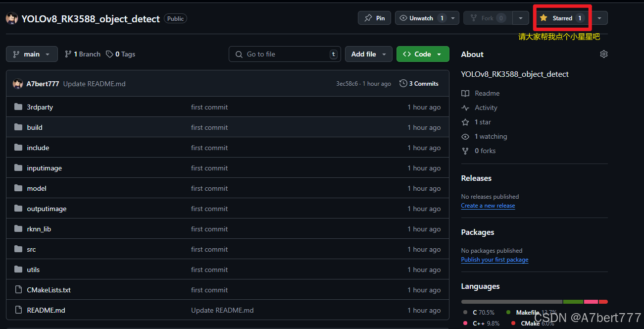Open the Update README.md commit message
This screenshot has height=329, width=644.
click(95, 84)
